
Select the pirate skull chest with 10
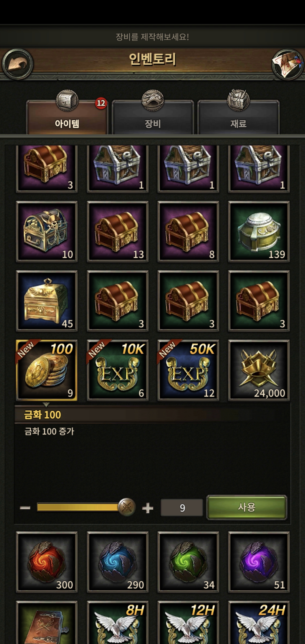47,232
